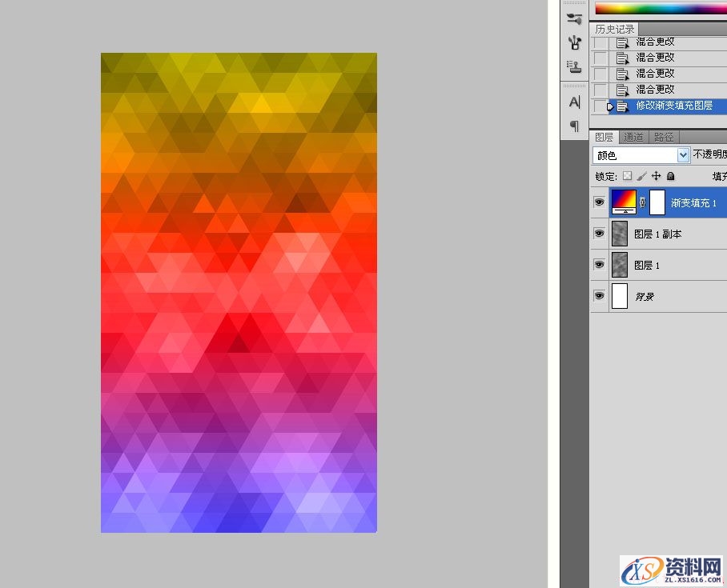The height and width of the screenshot is (588, 727).
Task: Open the Brush panel icon
Action: click(x=574, y=19)
